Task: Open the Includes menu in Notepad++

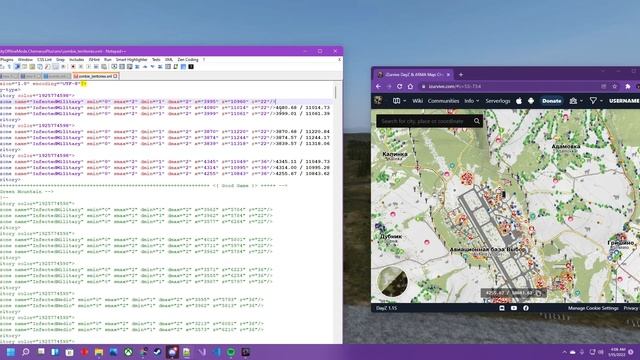Action: 76,60
